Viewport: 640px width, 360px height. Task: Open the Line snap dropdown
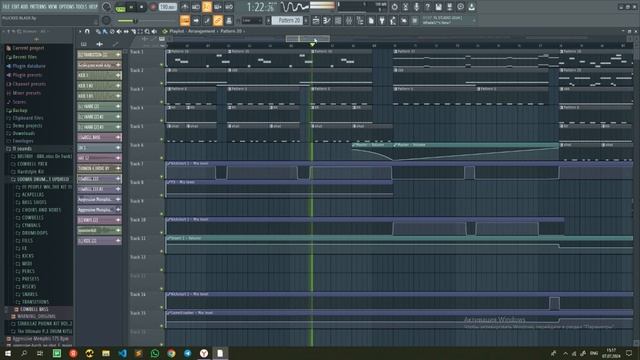tap(252, 20)
